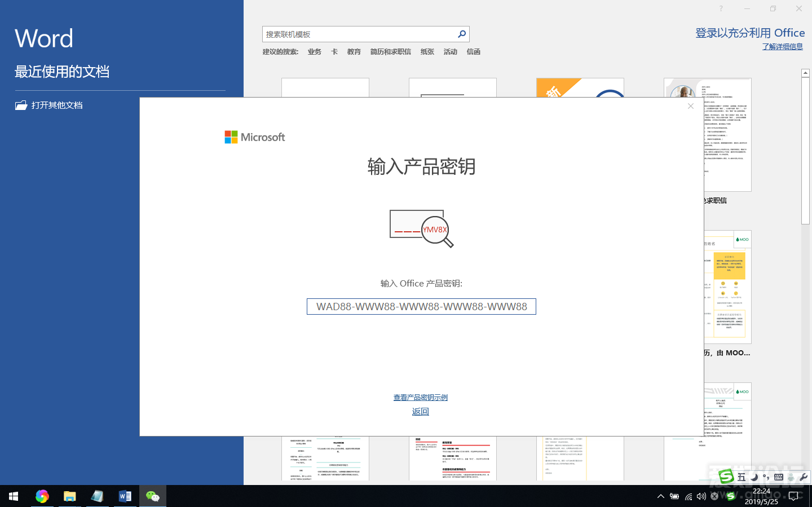
Task: Close the product key dialog
Action: pyautogui.click(x=691, y=106)
